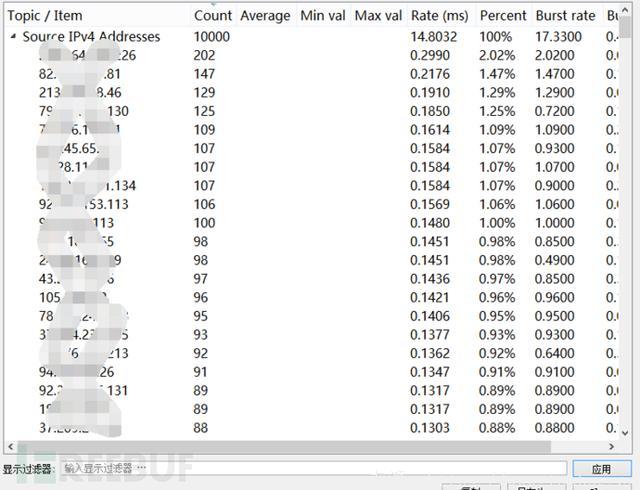Select the rate value 0.1614

[430, 130]
